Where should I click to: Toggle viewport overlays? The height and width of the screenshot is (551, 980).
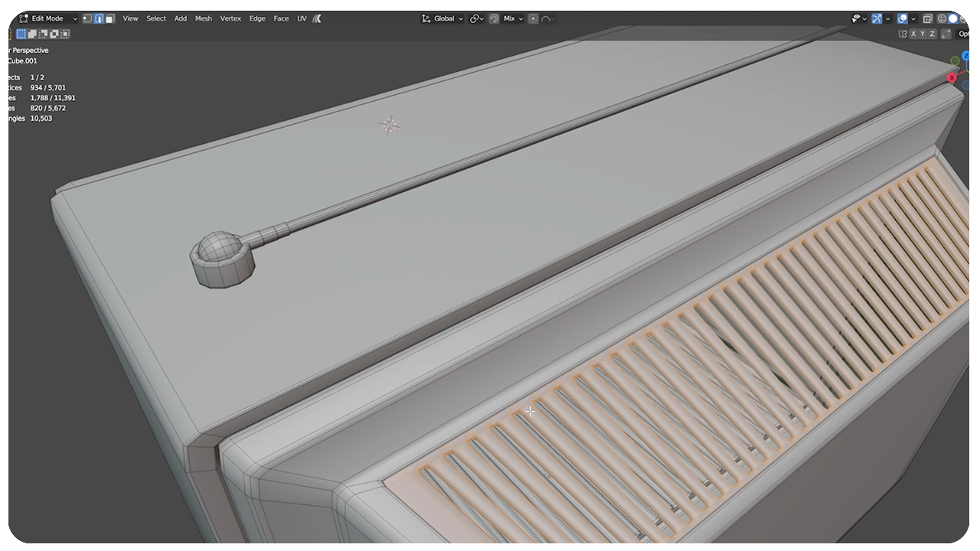(902, 18)
